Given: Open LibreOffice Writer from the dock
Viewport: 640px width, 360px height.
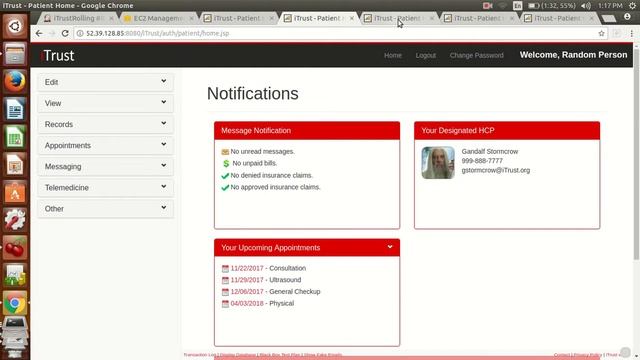Looking at the screenshot, I should (x=15, y=109).
